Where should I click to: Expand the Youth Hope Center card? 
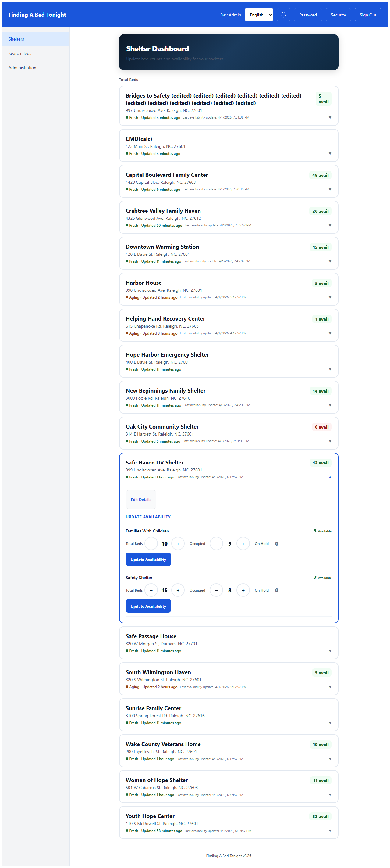[x=330, y=831]
